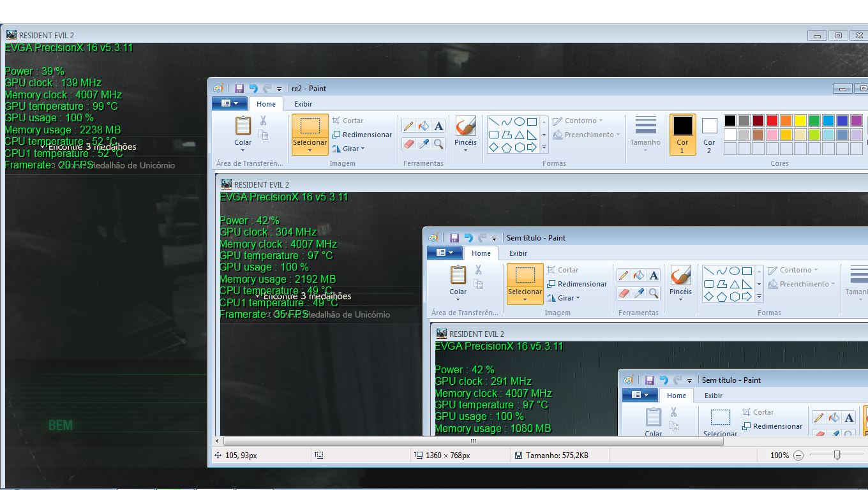Click Pincéis brush icon in re2 - Paint

point(465,126)
